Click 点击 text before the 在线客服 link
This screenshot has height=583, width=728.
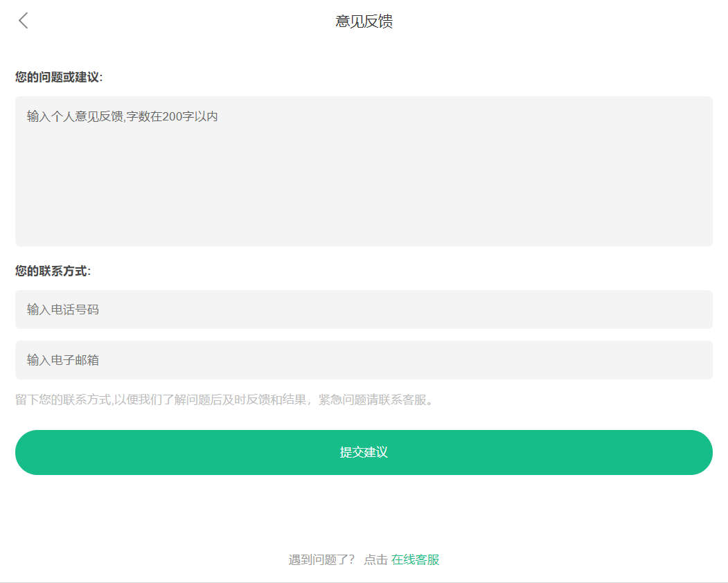coord(375,560)
